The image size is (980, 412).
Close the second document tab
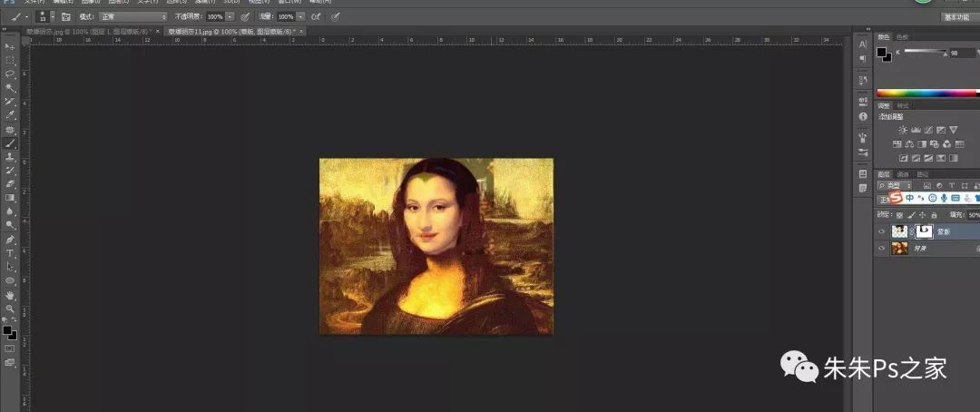301,31
